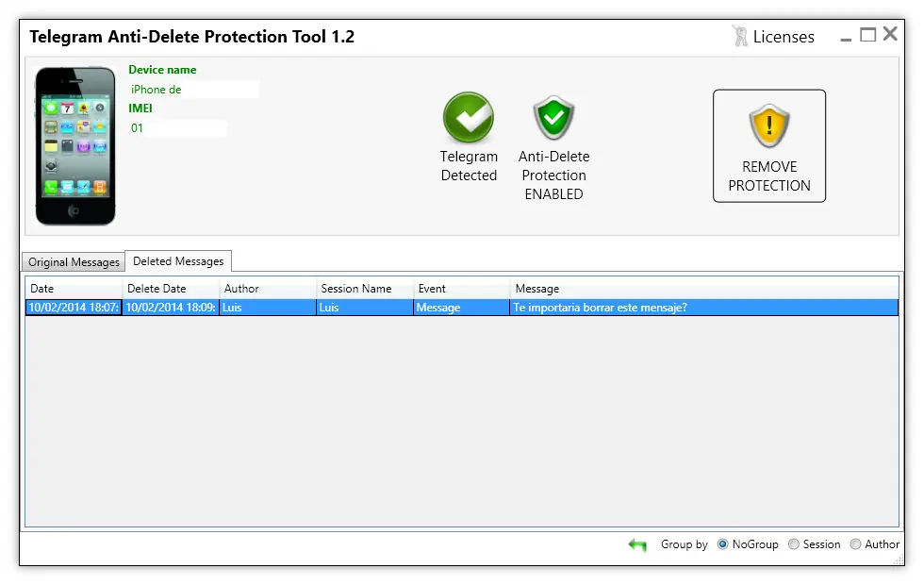Sort by the Author column header
This screenshot has width=924, height=585.
click(x=268, y=289)
